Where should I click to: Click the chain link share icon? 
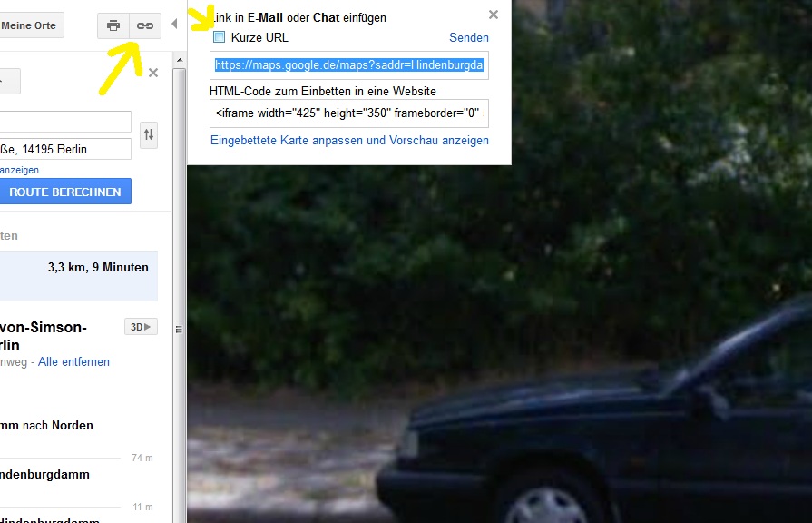145,25
